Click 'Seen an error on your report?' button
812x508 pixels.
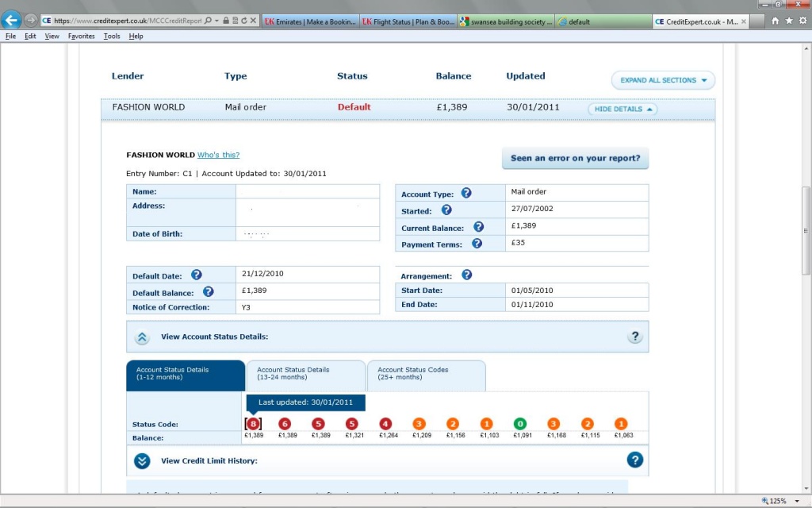(575, 158)
